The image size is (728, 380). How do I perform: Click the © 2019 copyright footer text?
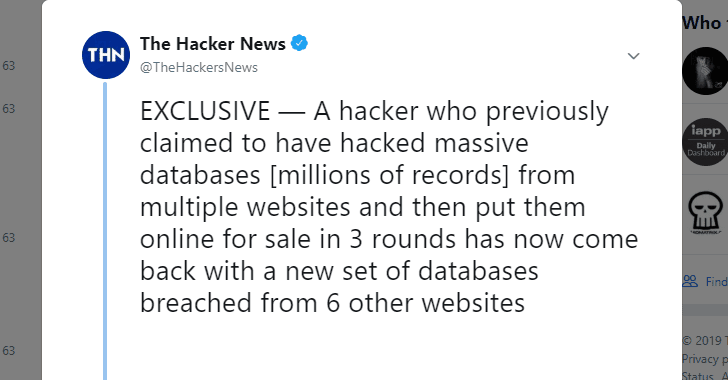click(705, 341)
